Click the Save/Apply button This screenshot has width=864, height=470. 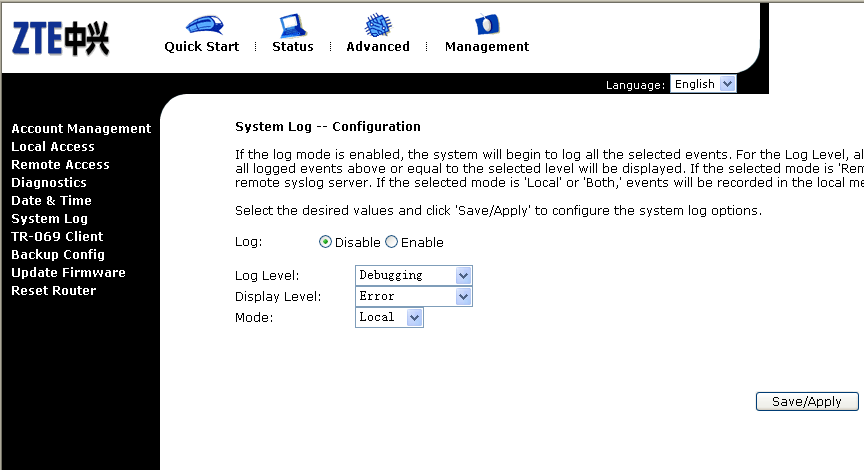(807, 402)
